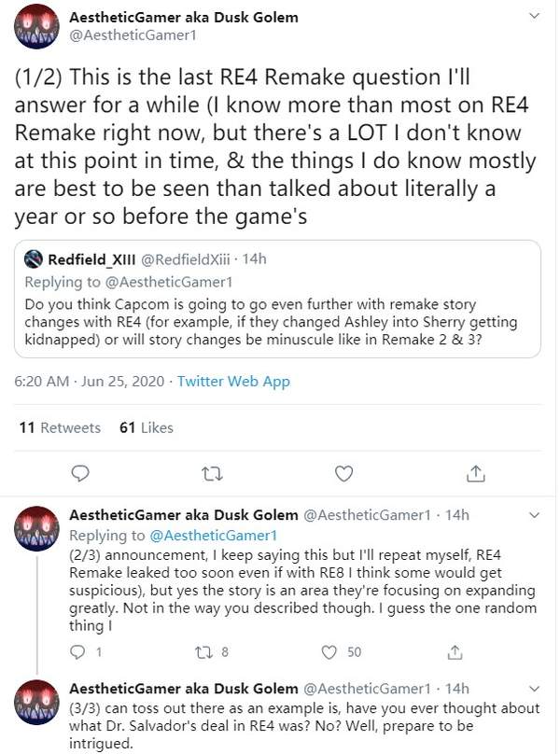Open the @AestheticGamer1 handle under main author name
This screenshot has height=754, width=560.
(133, 37)
